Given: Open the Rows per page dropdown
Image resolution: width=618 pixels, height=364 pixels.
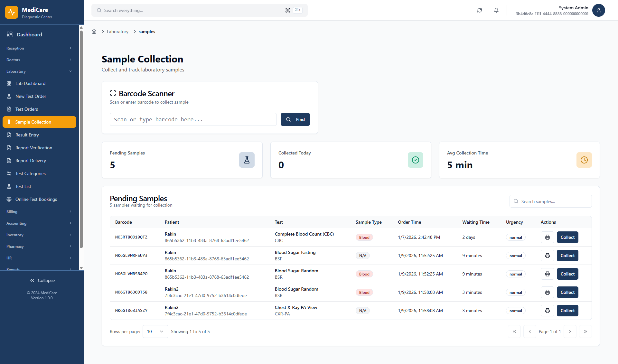Looking at the screenshot, I should [x=155, y=331].
